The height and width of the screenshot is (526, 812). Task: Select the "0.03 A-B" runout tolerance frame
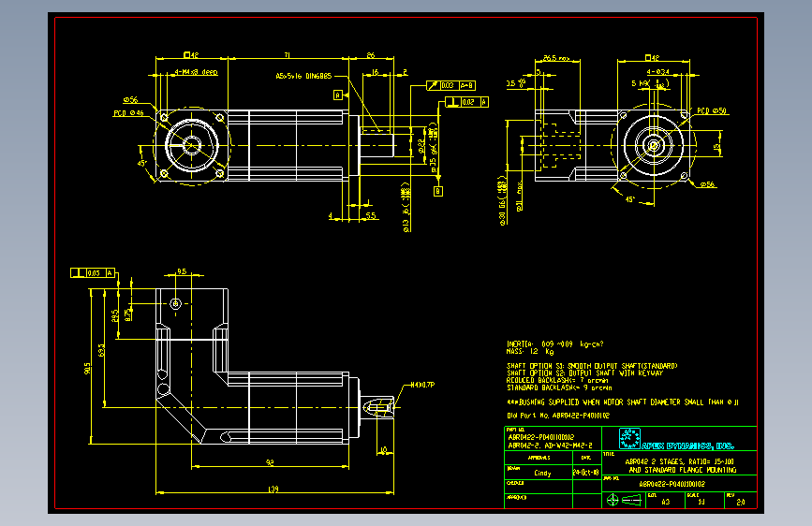(x=451, y=85)
